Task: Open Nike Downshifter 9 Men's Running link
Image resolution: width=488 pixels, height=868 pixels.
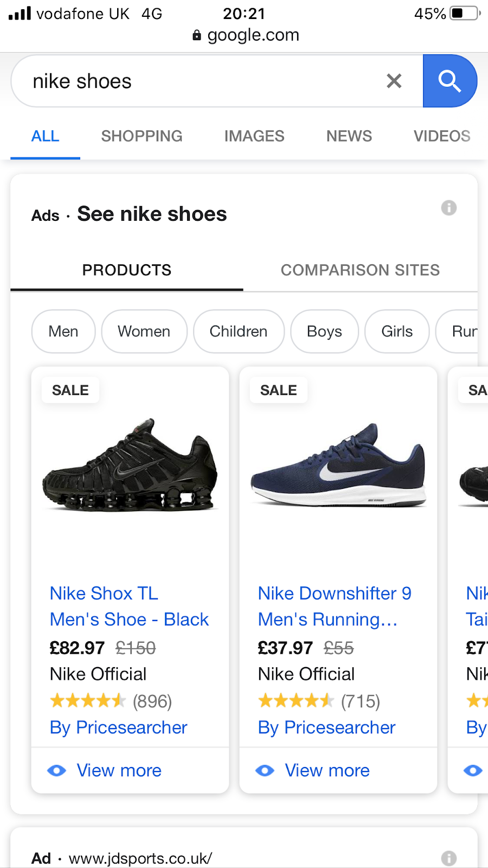Action: (x=334, y=607)
